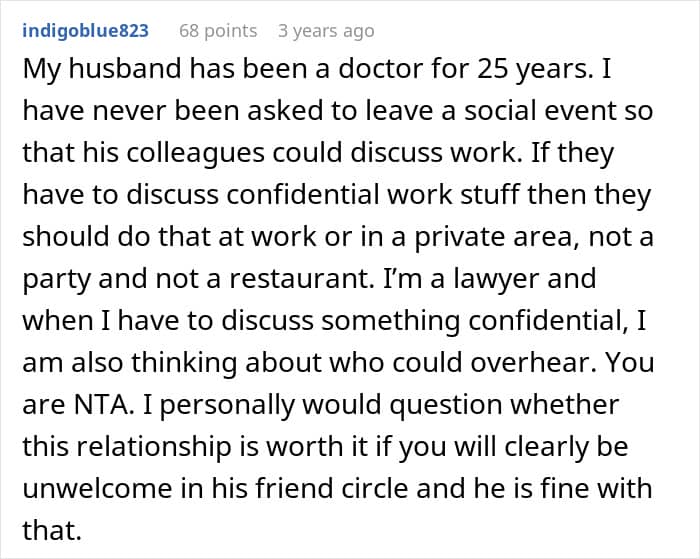Click the 68 points score
The image size is (700, 559).
(218, 31)
